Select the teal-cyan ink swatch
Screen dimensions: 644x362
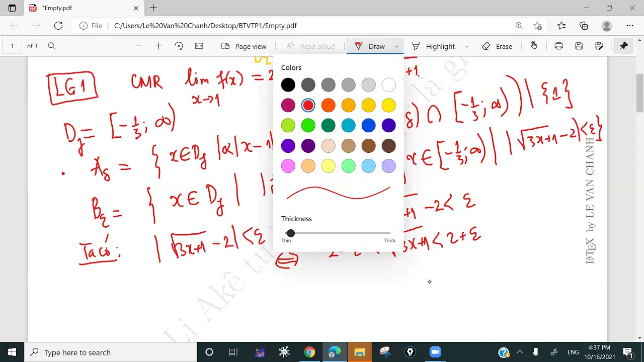coord(348,125)
